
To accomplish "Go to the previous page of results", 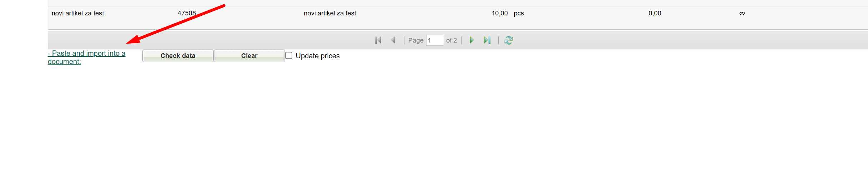I will tap(393, 40).
